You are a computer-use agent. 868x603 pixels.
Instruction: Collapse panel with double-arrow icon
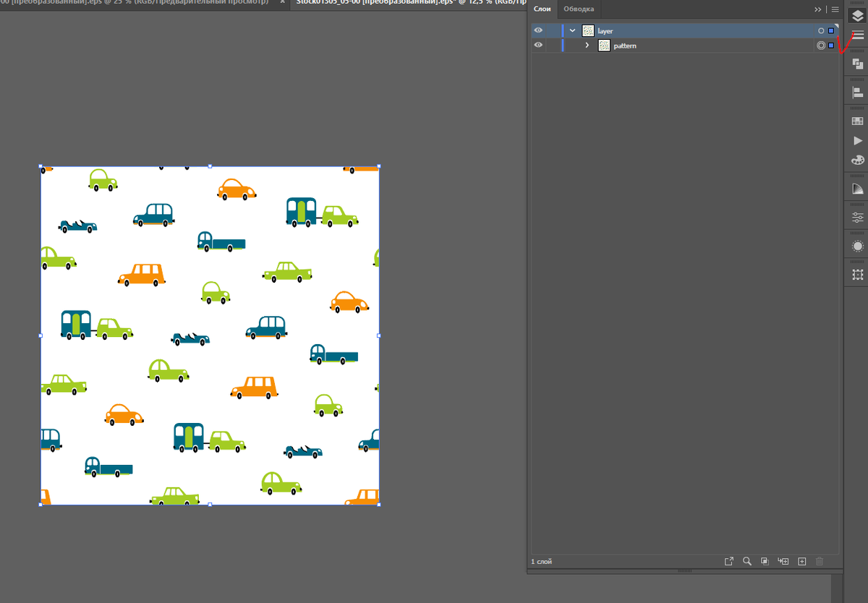(818, 9)
